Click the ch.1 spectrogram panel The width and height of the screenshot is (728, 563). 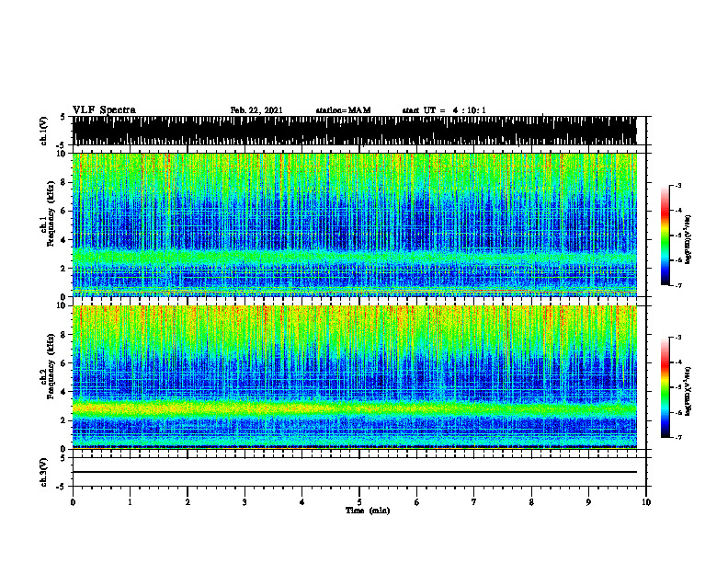coord(354,224)
